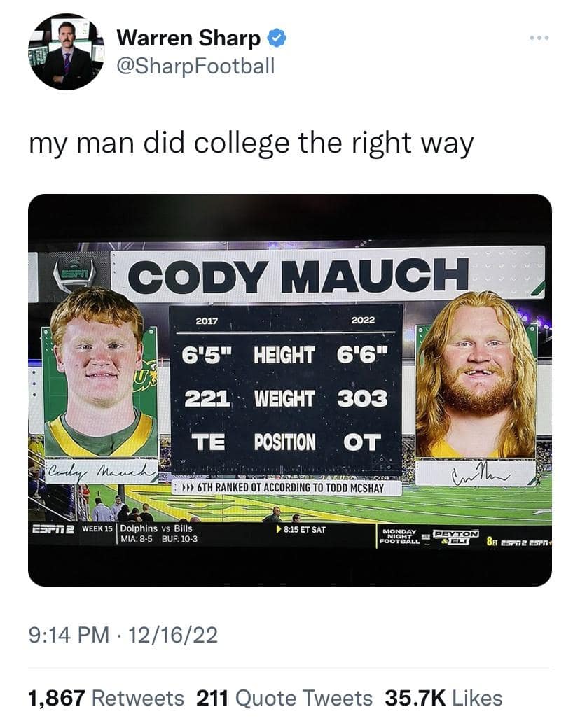This screenshot has width=580, height=728.
Task: Click the Peyton & Eli logo
Action: click(x=457, y=537)
